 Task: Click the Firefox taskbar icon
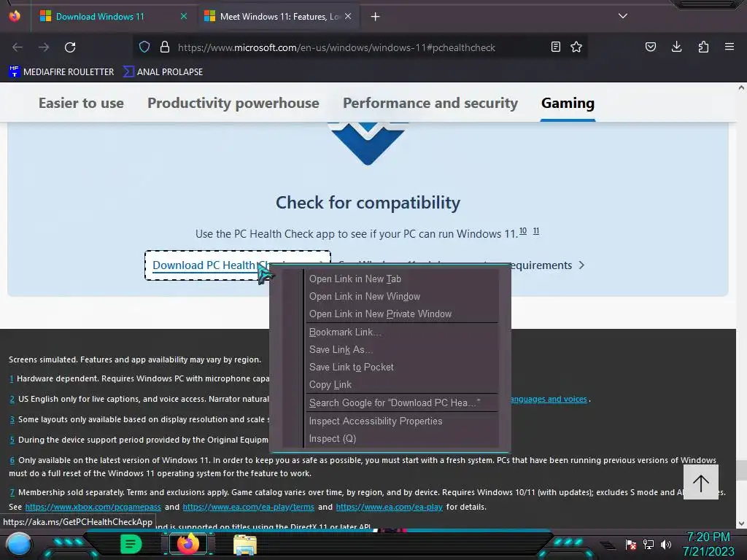187,544
